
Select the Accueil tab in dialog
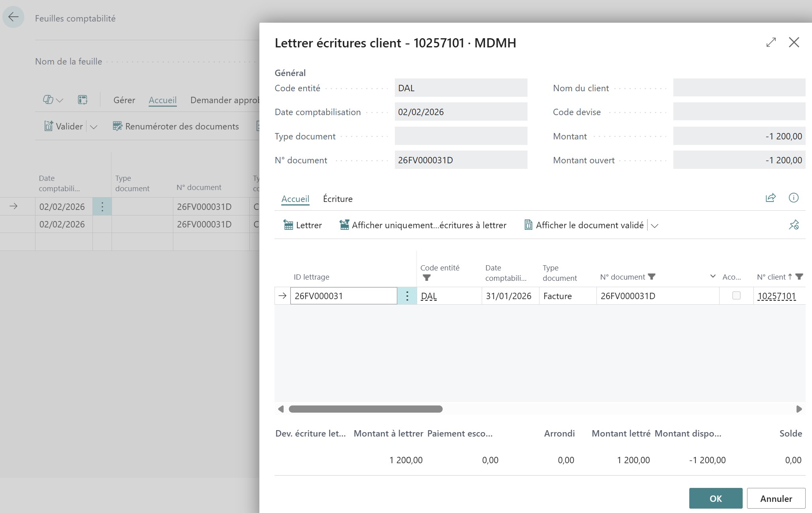point(295,199)
